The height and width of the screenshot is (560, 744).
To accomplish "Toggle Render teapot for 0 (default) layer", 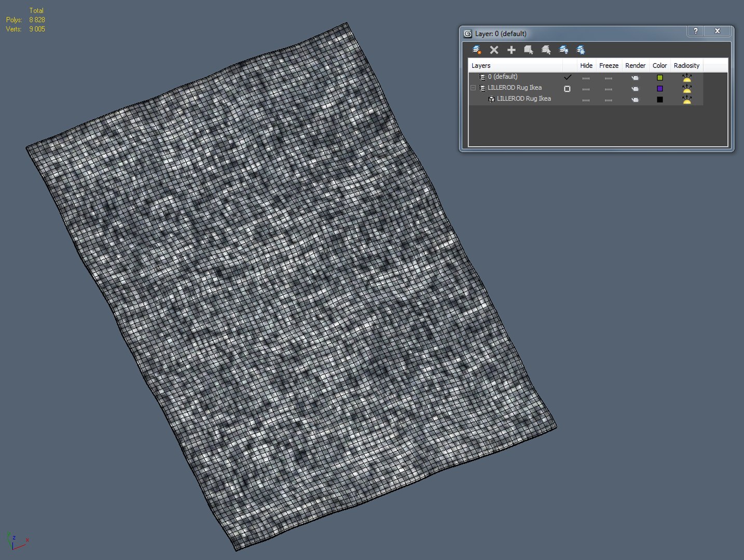I will coord(635,78).
